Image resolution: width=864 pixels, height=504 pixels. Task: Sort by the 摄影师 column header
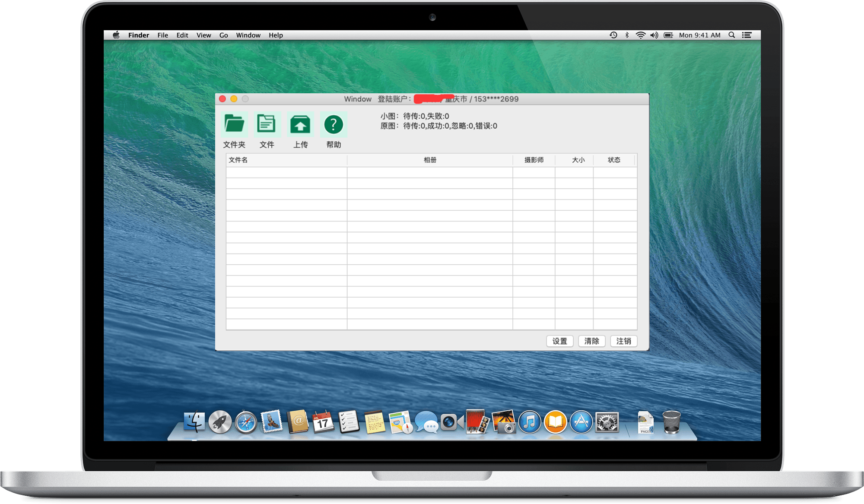click(534, 160)
